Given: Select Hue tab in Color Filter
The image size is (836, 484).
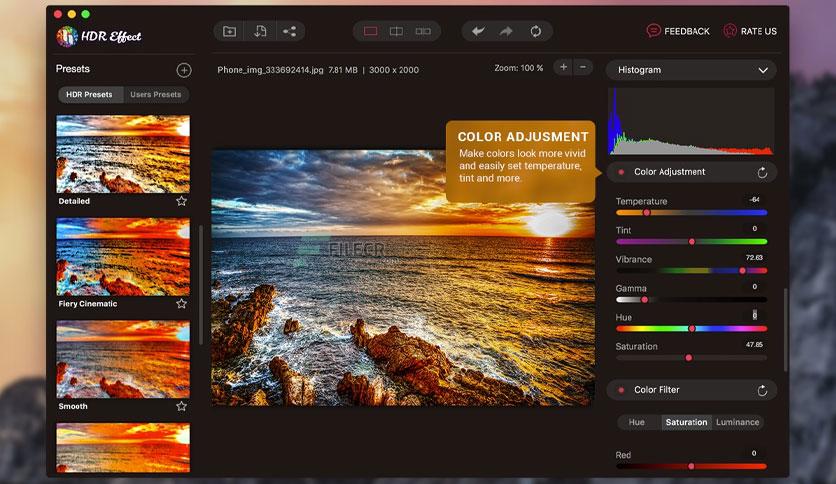Looking at the screenshot, I should pyautogui.click(x=637, y=422).
